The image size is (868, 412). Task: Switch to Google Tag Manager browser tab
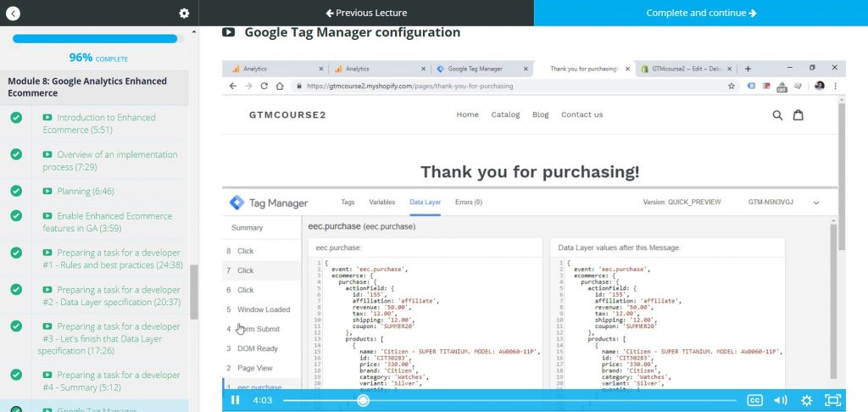tap(481, 69)
